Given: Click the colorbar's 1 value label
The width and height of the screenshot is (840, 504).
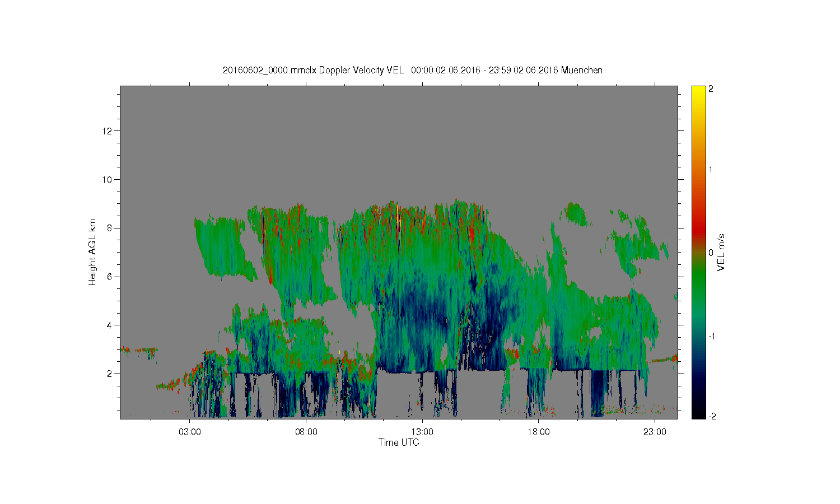Looking at the screenshot, I should coord(711,170).
